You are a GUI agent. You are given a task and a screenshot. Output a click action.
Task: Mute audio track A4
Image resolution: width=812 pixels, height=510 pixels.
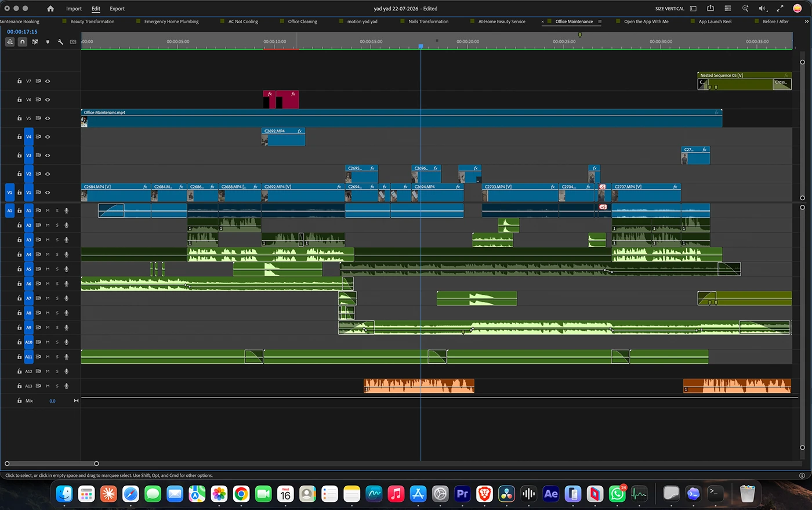tap(48, 254)
